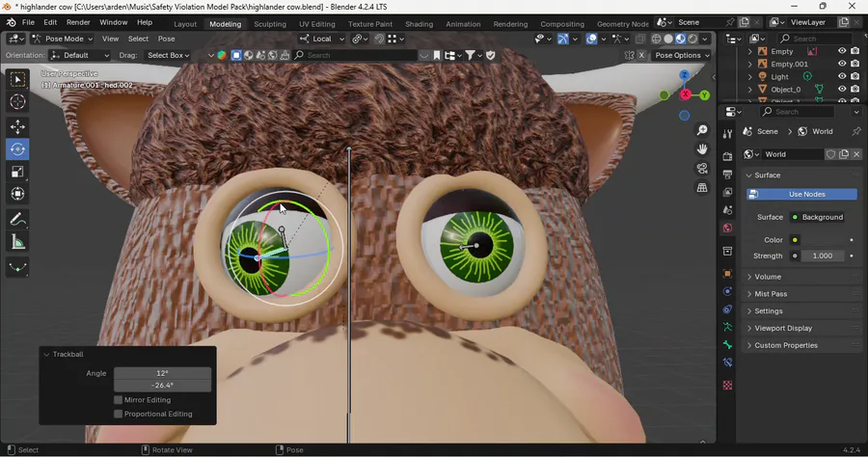Choose the Move tool

17,126
